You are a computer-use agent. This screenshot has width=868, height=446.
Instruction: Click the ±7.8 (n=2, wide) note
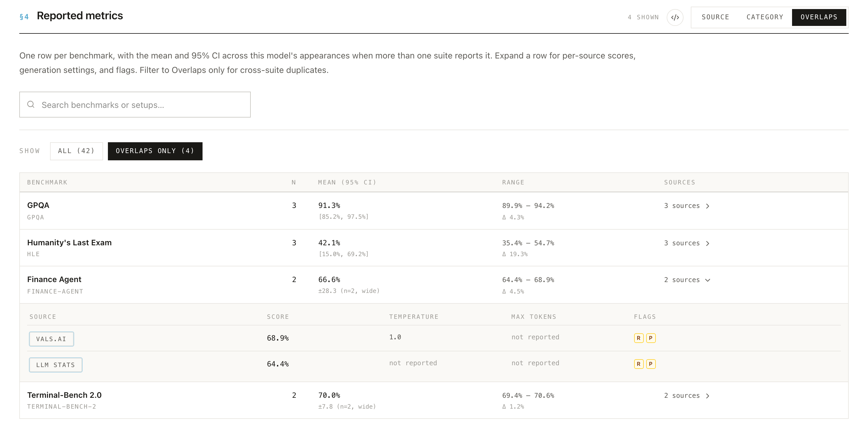coord(347,407)
